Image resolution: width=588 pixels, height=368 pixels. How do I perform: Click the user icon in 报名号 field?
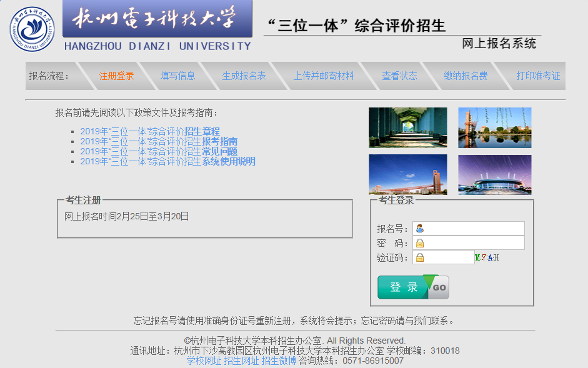click(420, 229)
